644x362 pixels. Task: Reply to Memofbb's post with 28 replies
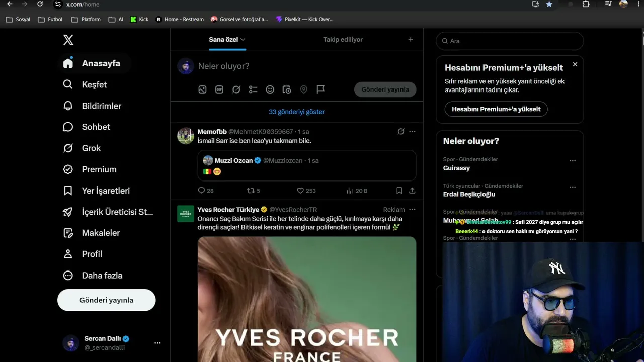click(206, 191)
